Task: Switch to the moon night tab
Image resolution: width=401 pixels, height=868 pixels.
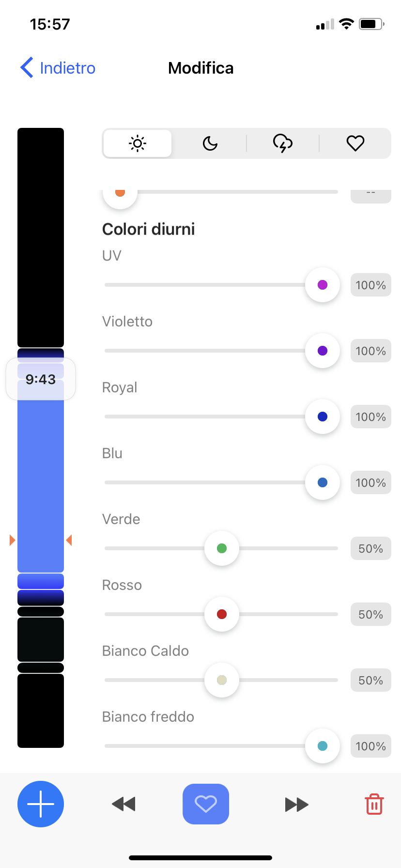Action: [210, 143]
